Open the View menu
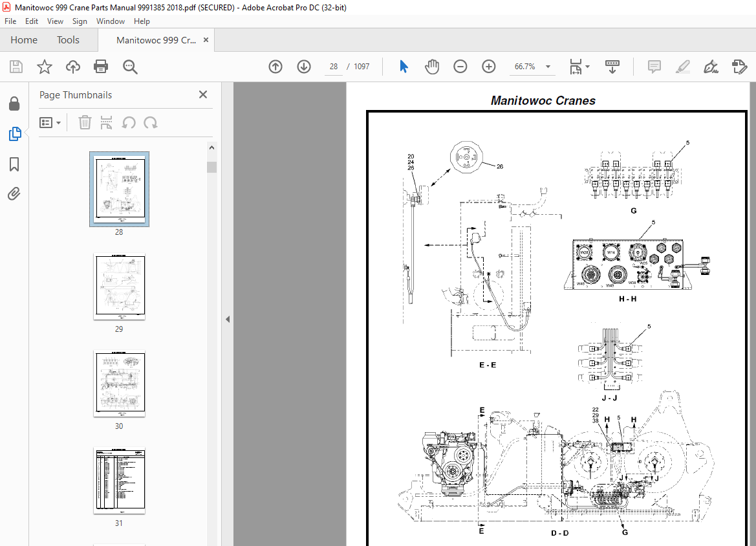Viewport: 756px width, 546px height. click(55, 21)
